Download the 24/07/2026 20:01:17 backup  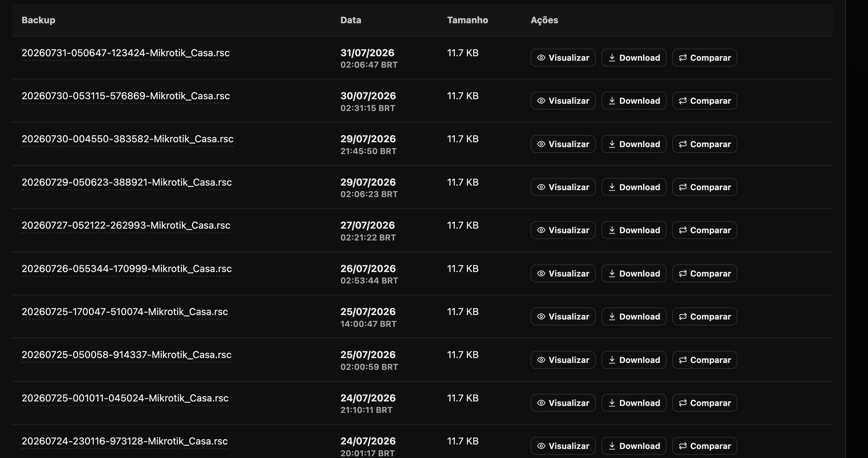(634, 446)
